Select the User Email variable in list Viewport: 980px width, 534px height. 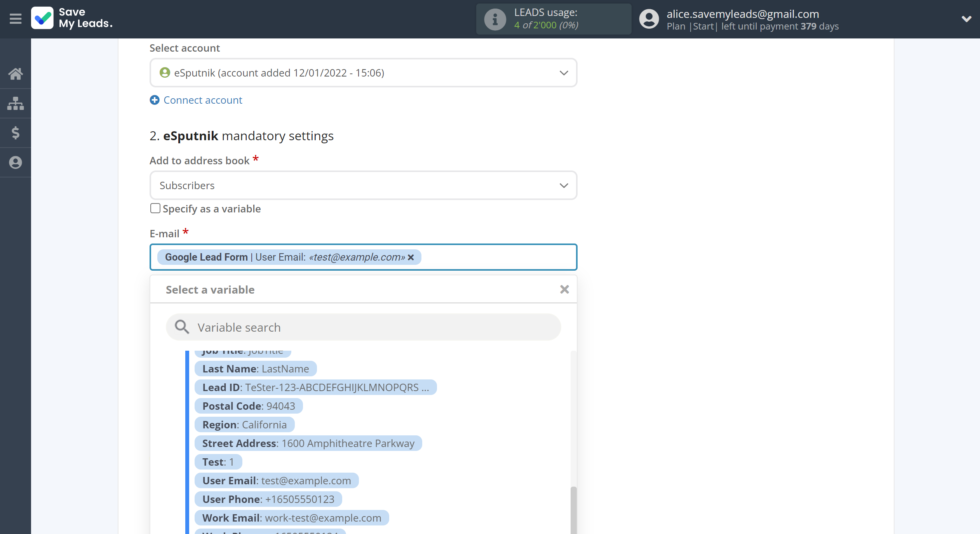277,480
